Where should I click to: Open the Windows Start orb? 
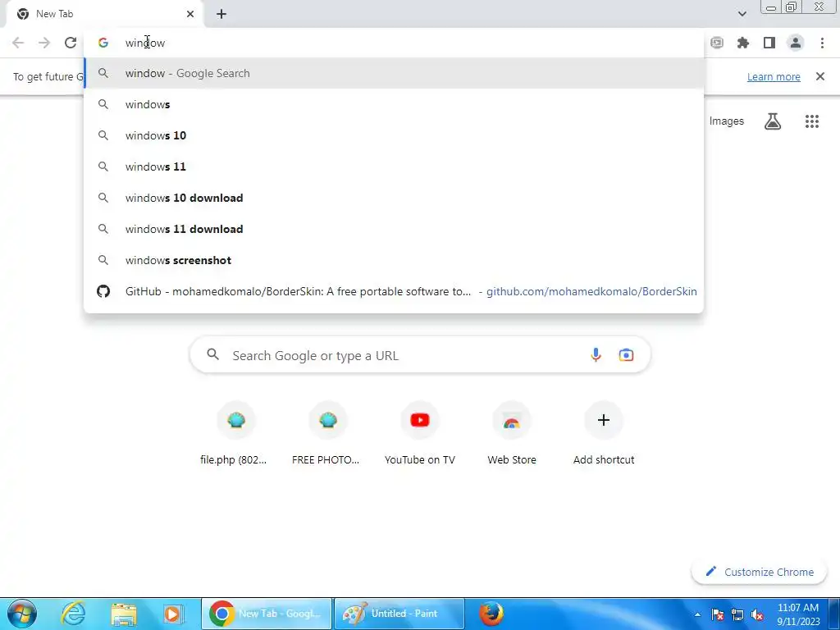tap(22, 614)
